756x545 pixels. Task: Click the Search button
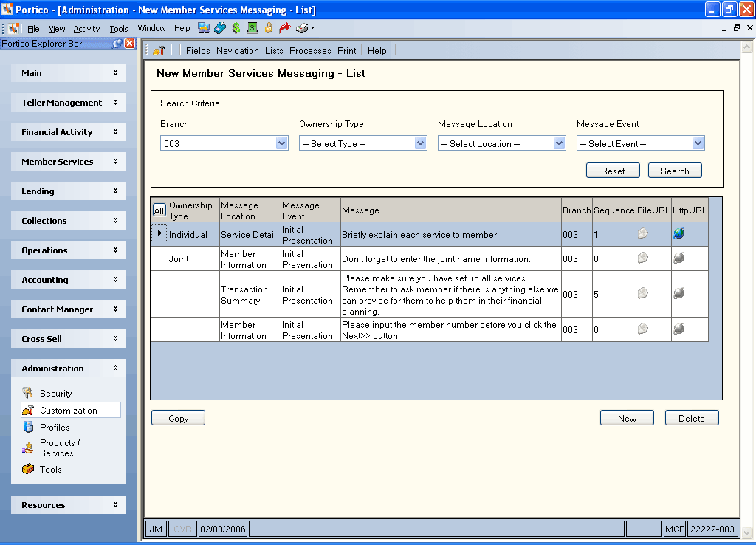click(675, 171)
